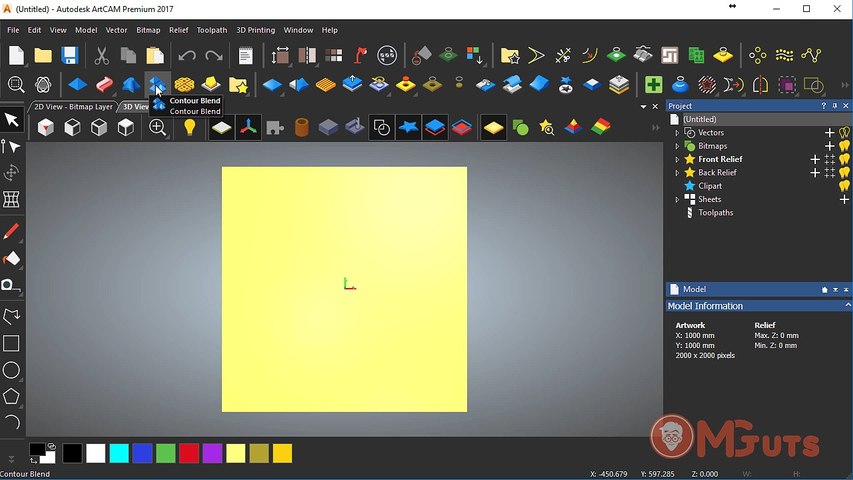This screenshot has height=480, width=853.
Task: Select the (Untitled) project root item
Action: point(700,119)
